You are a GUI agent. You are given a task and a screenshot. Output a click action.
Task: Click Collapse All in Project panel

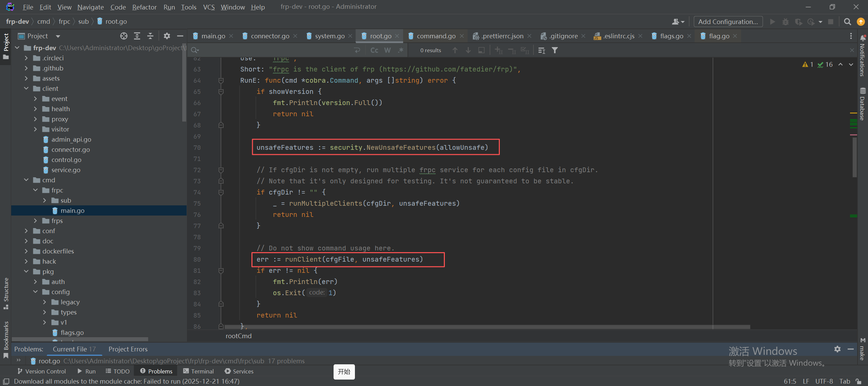[x=150, y=36]
